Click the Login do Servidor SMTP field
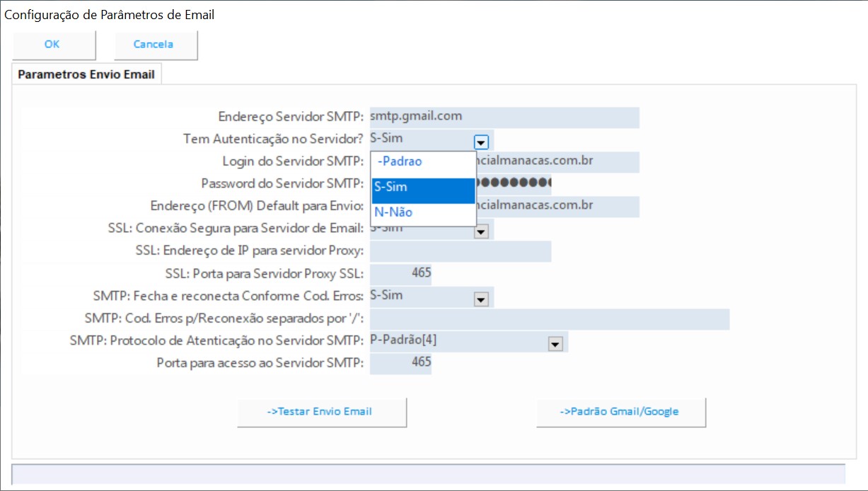The width and height of the screenshot is (868, 491). coord(557,162)
